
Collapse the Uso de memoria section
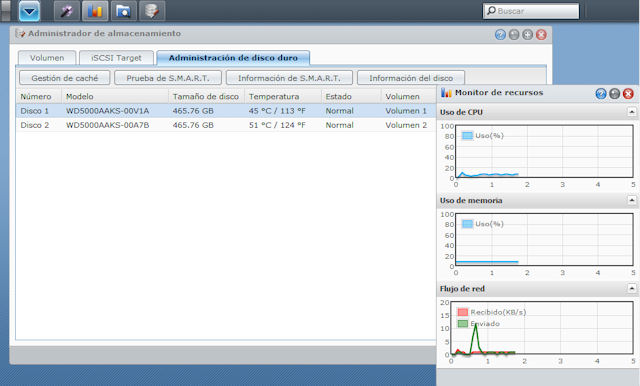(631, 200)
